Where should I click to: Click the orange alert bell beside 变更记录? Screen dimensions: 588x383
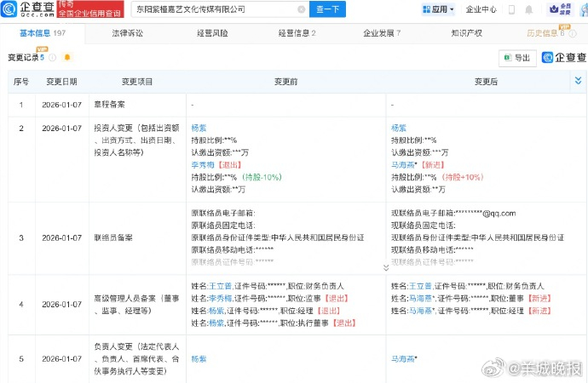(67, 57)
